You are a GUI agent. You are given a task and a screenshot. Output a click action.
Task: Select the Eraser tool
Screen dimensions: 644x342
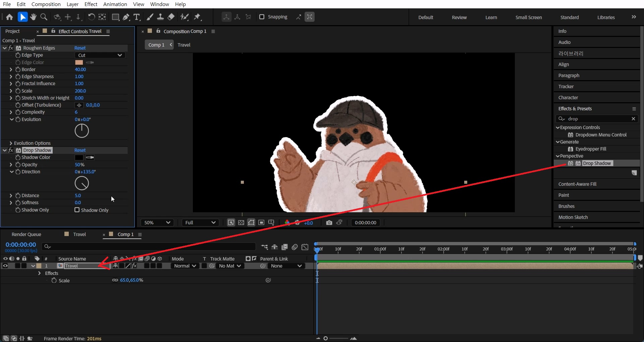[x=171, y=17]
